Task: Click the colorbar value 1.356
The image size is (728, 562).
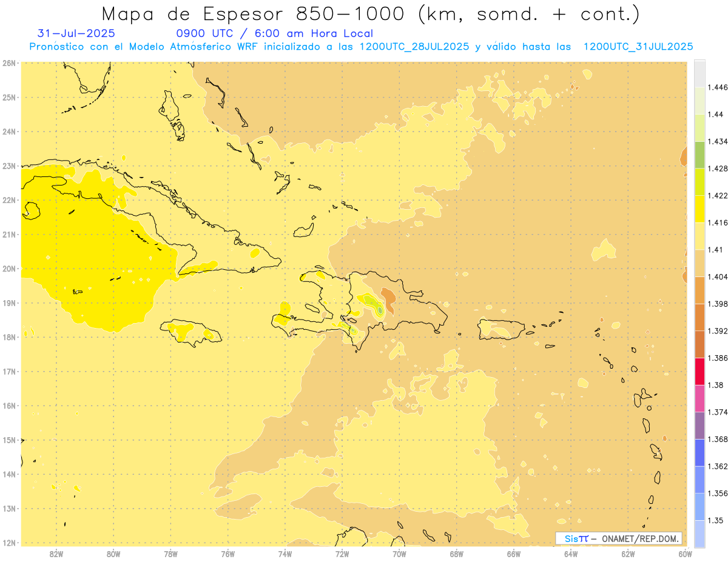Action: pos(717,493)
